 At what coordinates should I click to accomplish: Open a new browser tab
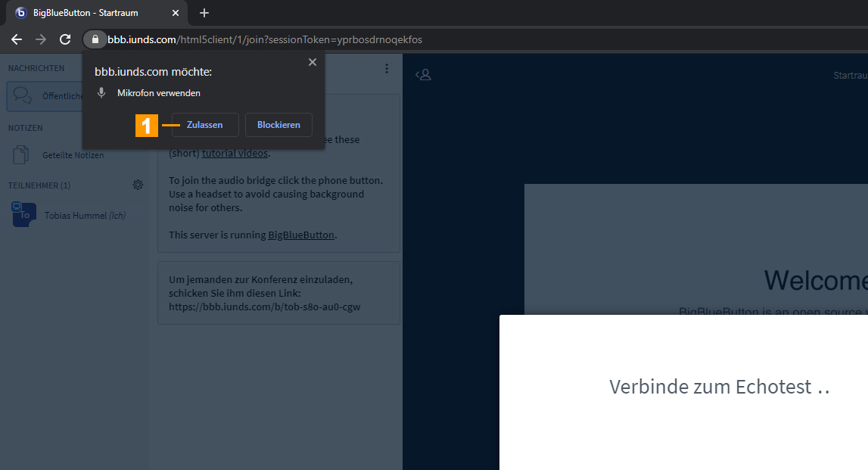[204, 13]
